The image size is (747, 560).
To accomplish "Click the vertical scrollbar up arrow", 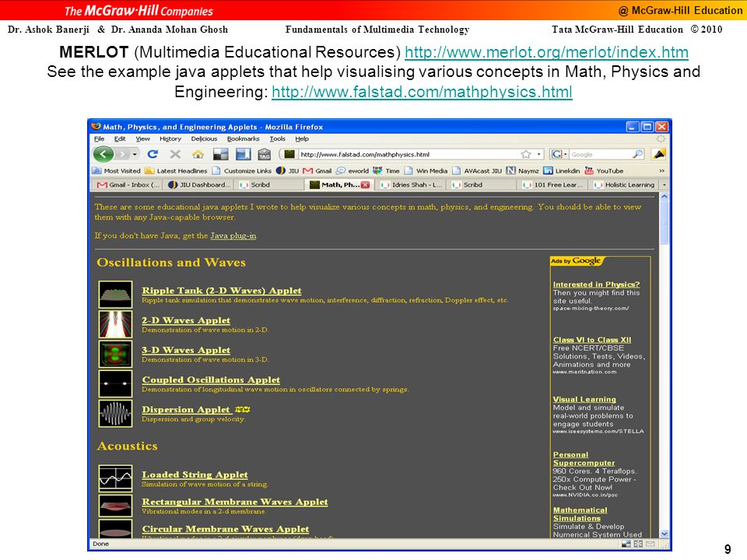I will pos(664,197).
